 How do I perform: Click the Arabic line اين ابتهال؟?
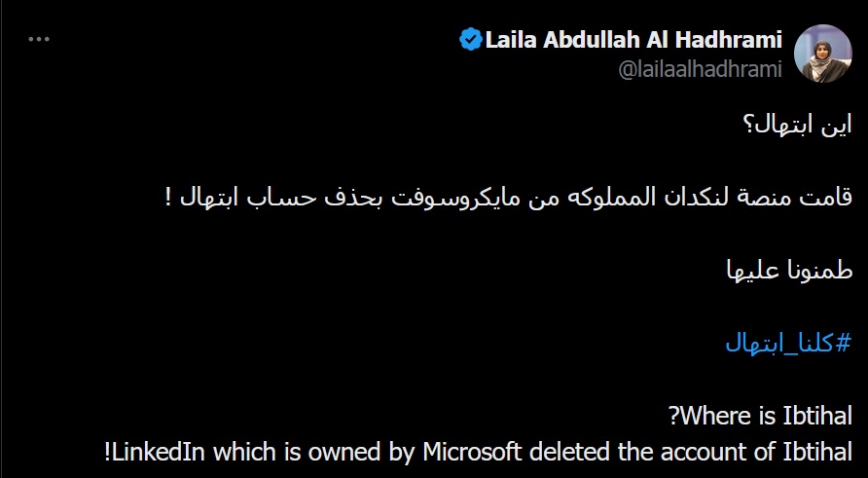(x=797, y=125)
